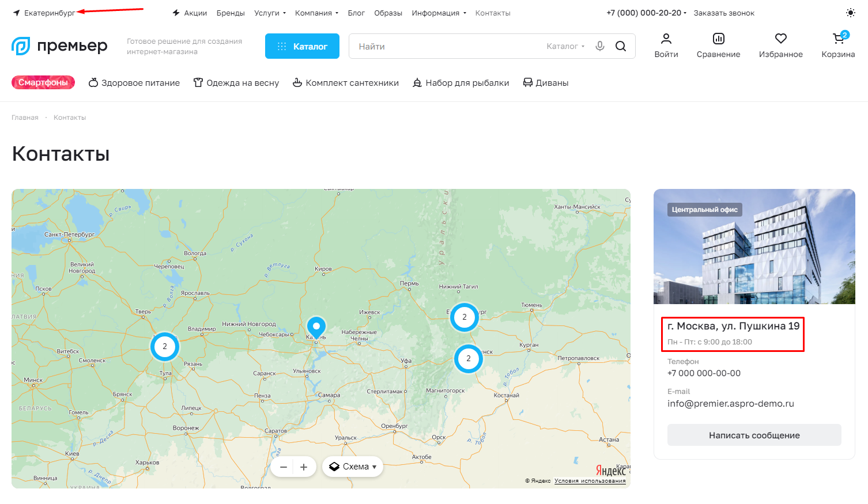868x504 pixels.
Task: Open the Корзина cart icon
Action: pyautogui.click(x=839, y=39)
